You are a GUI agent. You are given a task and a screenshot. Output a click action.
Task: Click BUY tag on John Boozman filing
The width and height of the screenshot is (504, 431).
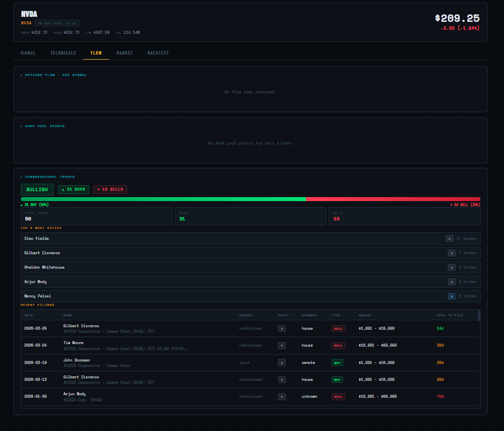click(x=337, y=362)
